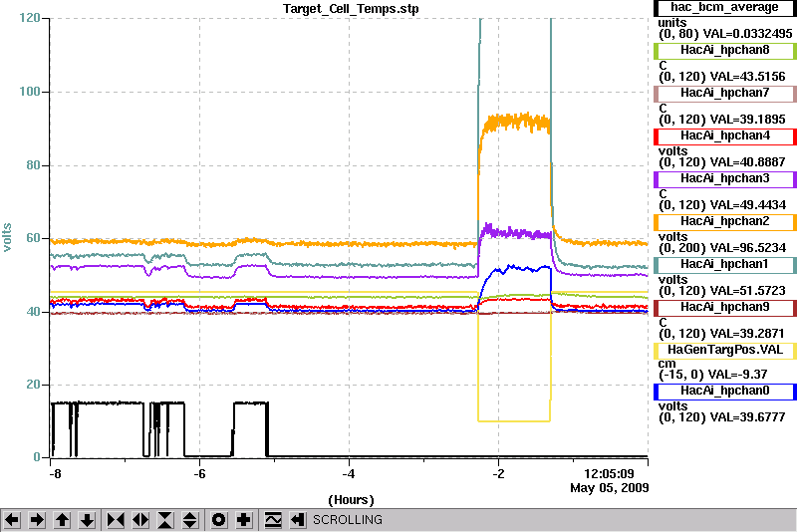Click the x-axis tick label -8
797x532 pixels.
55,474
